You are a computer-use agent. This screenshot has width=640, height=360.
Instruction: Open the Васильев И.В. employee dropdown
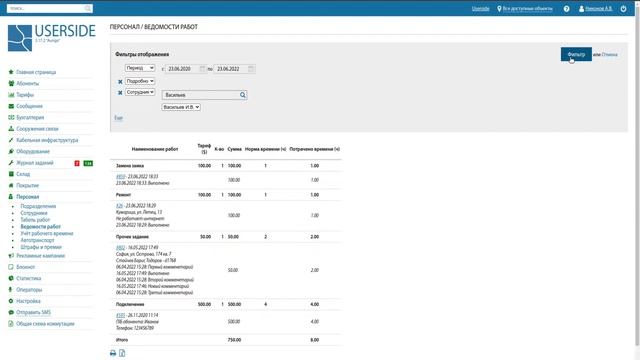(181, 107)
